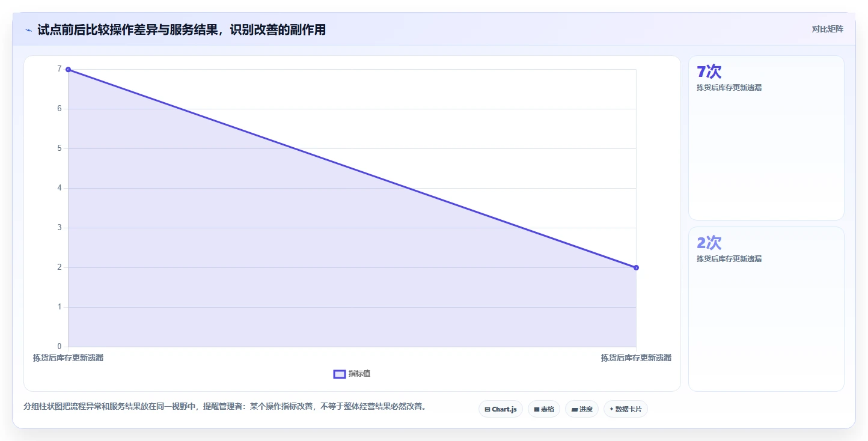Open the 数据卡片 chip
Viewport: 868px width, 441px height.
tap(626, 409)
